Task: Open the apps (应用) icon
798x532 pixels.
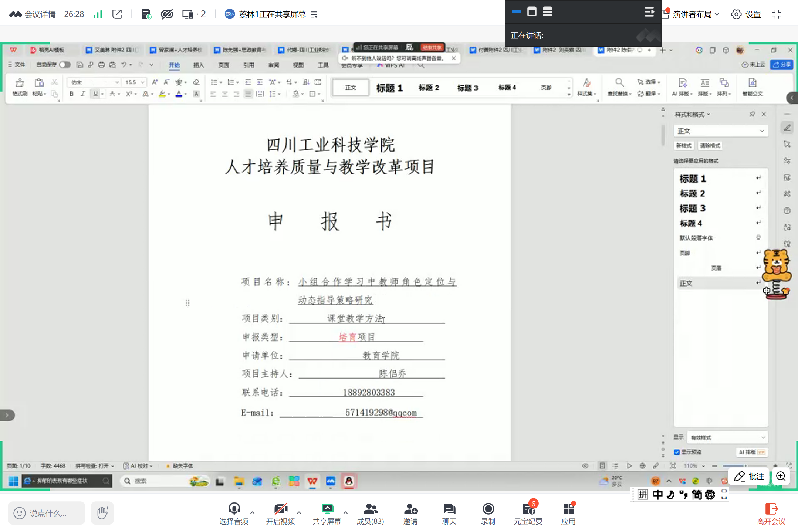Action: coord(568,509)
